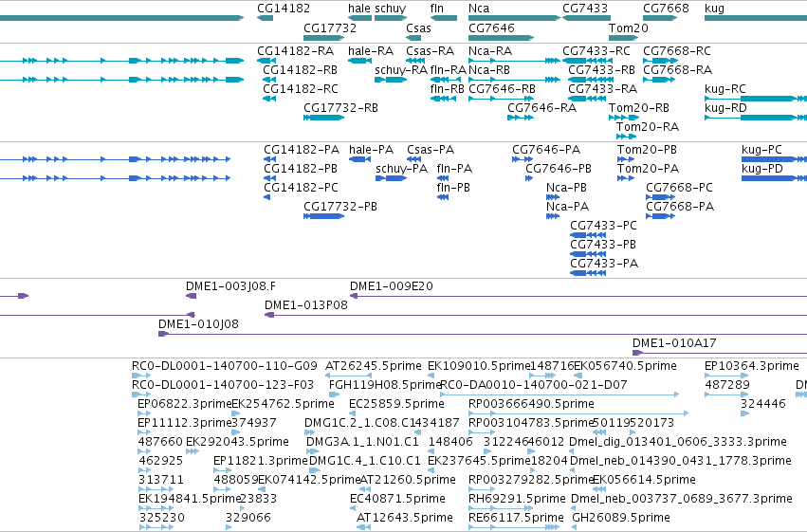Click transcript Tom20-RA
Viewport: 807px width, 532px height.
coord(648,127)
